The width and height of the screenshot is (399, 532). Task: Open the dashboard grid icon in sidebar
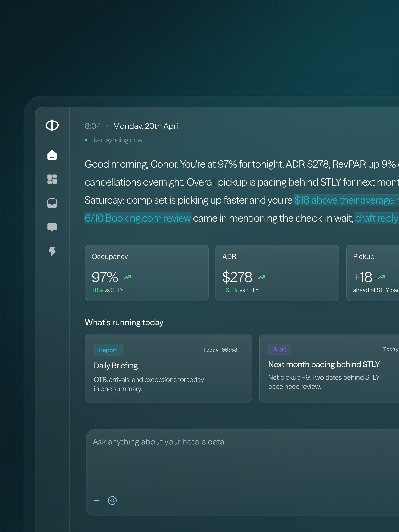[52, 179]
